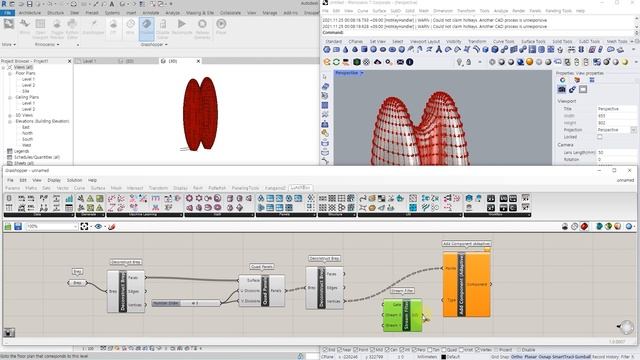Select the red preview sphere icon on Grasshopper canvas toolbar
This screenshot has height=360, width=640.
tap(584, 226)
